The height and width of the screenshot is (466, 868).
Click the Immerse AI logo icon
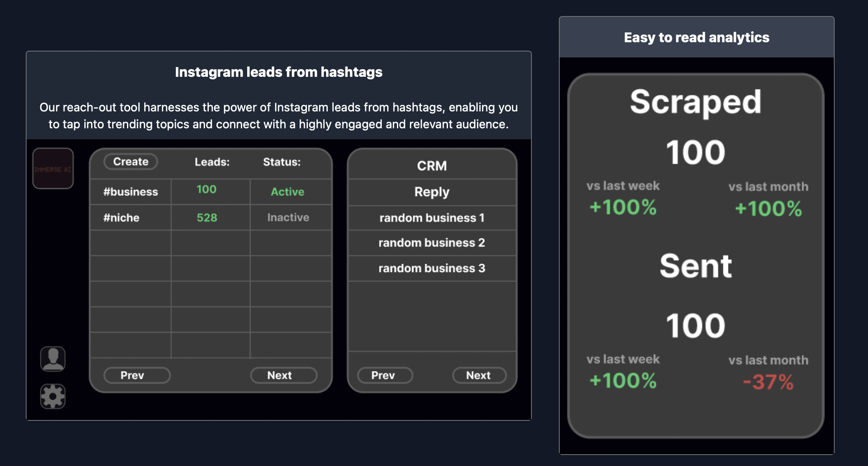(53, 168)
